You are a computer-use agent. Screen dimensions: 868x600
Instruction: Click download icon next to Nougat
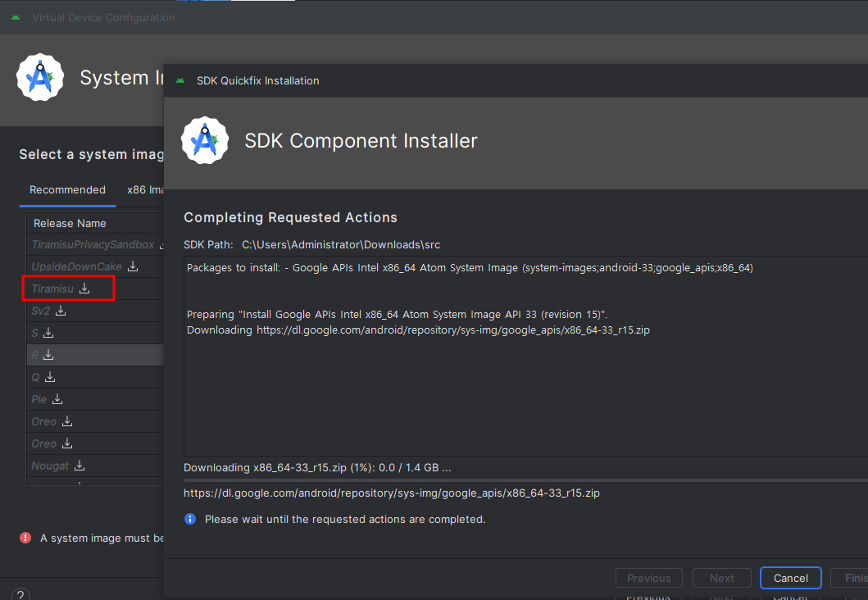(80, 466)
